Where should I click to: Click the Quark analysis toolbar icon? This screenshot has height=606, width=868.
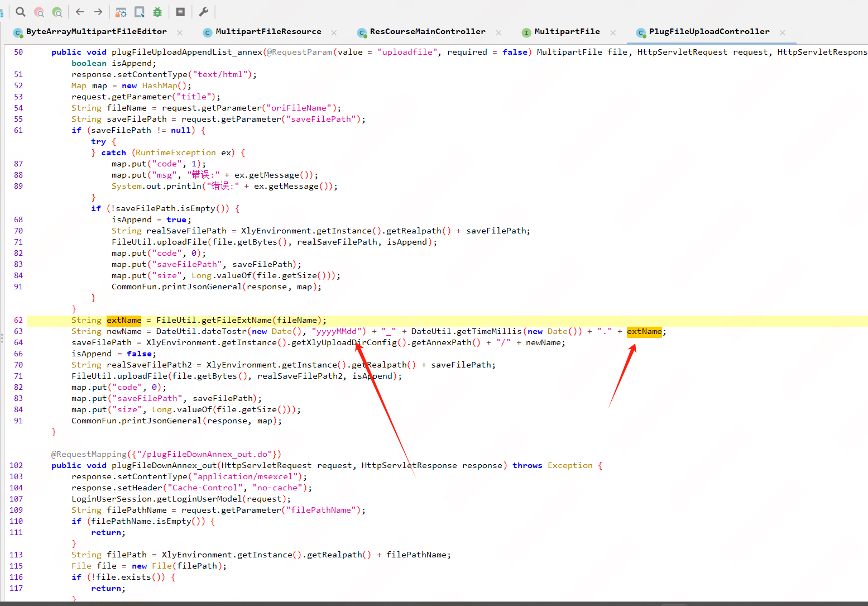click(140, 12)
